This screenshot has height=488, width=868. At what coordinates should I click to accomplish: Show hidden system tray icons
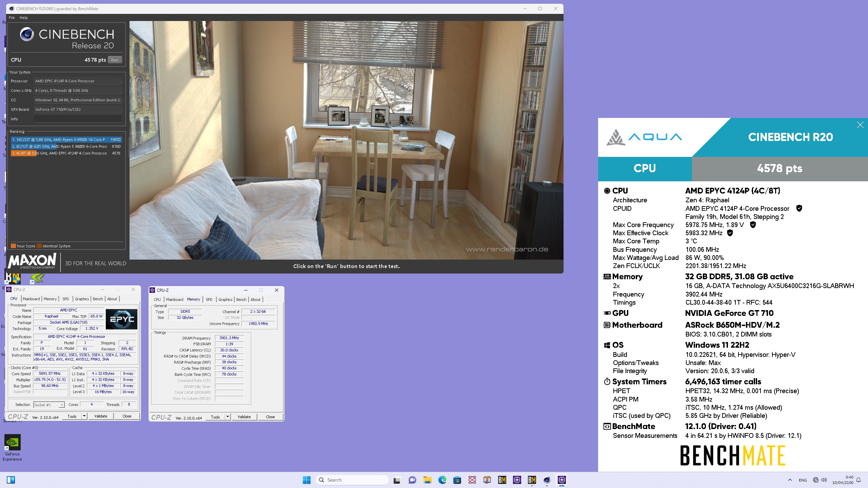(790, 480)
